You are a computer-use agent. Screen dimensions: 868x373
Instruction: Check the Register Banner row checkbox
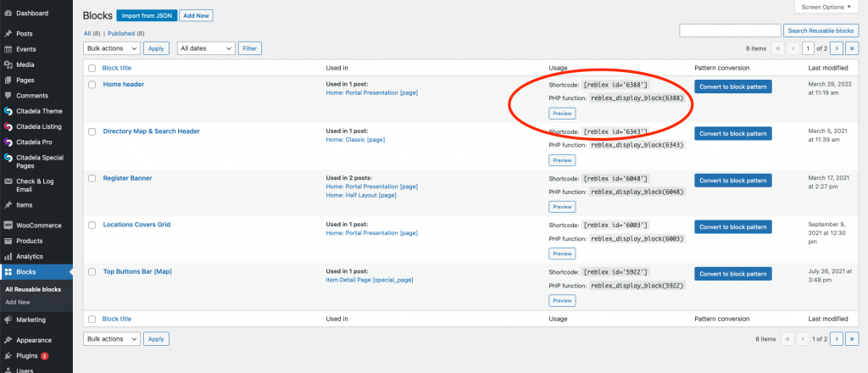click(x=92, y=179)
